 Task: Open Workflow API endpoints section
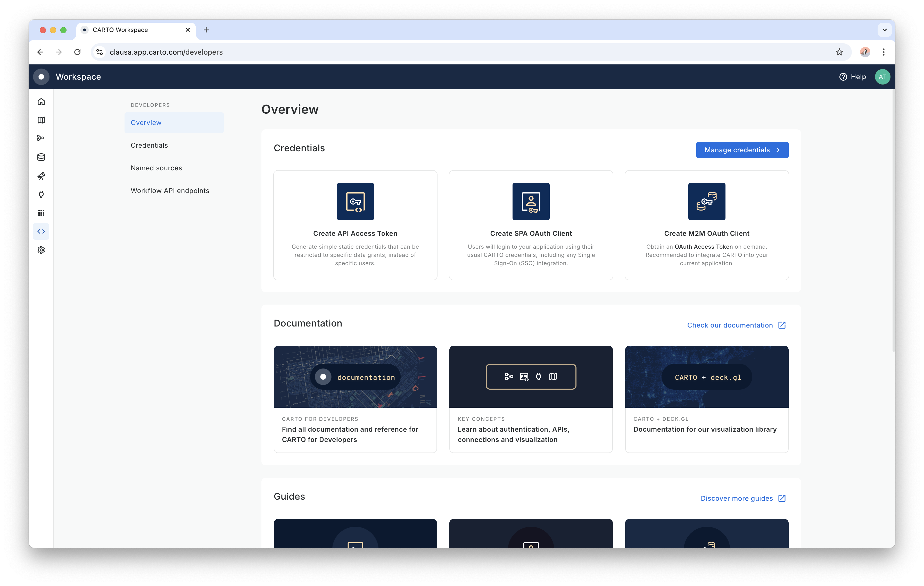(170, 191)
